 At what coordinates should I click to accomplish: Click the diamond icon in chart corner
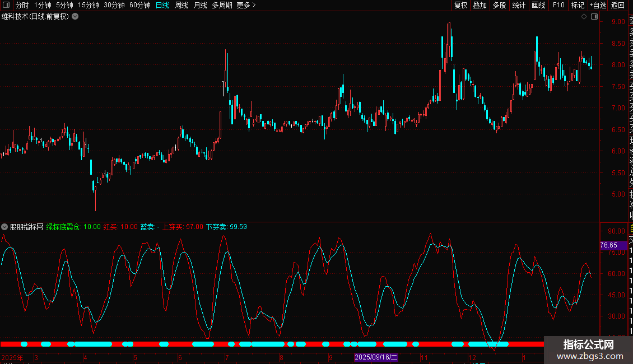584,17
